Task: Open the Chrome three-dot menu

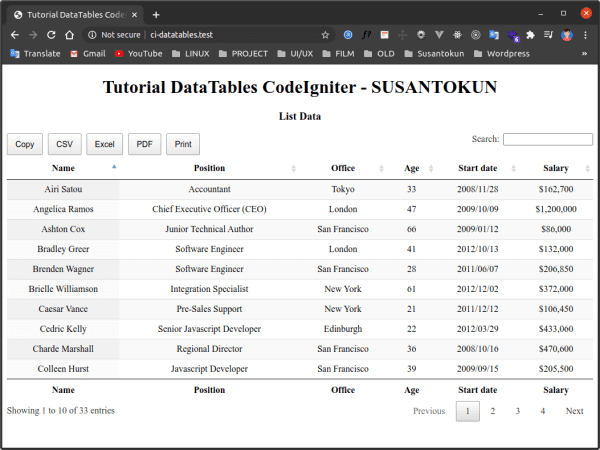Action: (585, 35)
